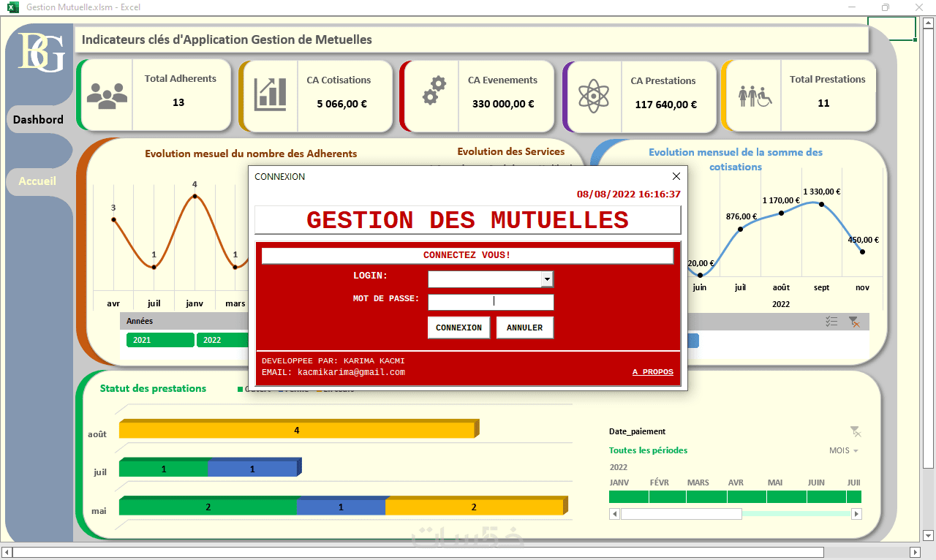Viewport: 936px width, 560px height.
Task: Click the CA Cotisations bar chart icon
Action: [x=270, y=95]
